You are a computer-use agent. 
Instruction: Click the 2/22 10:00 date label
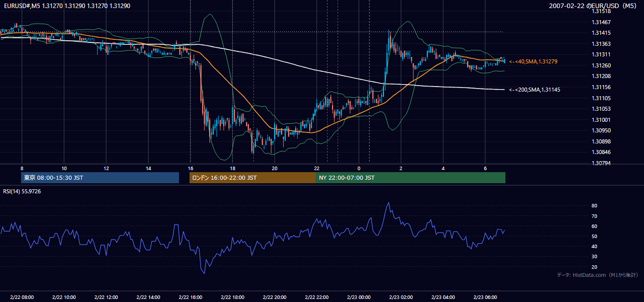pyautogui.click(x=64, y=297)
